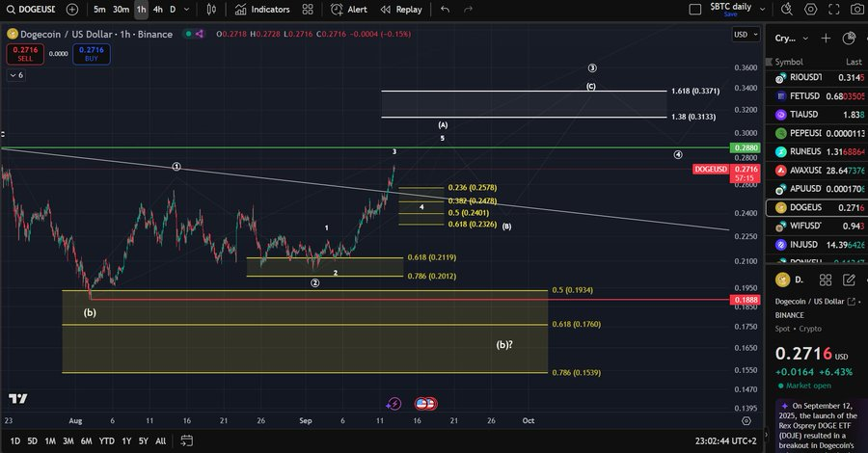
Task: Open Dogecoin / US Dollar external link
Action: click(852, 302)
